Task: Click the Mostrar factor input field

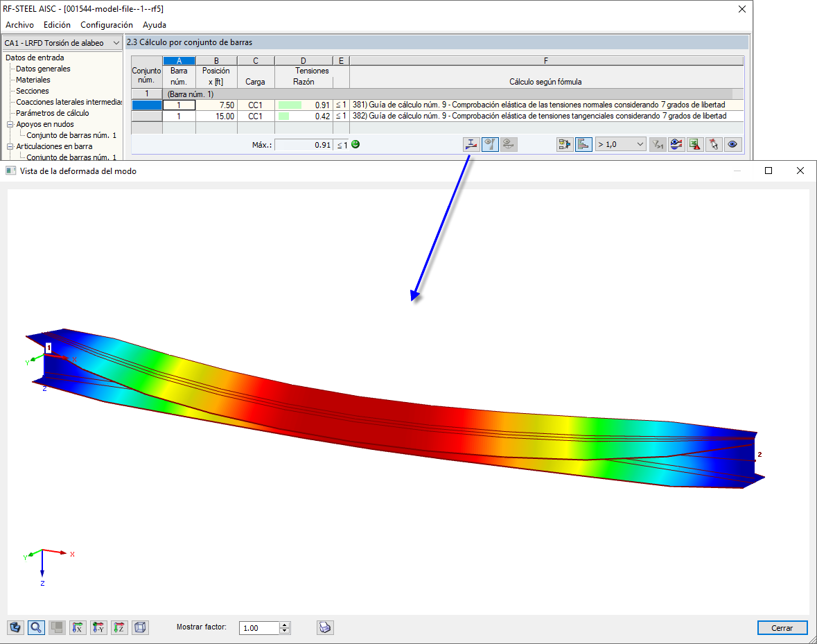Action: pyautogui.click(x=259, y=628)
